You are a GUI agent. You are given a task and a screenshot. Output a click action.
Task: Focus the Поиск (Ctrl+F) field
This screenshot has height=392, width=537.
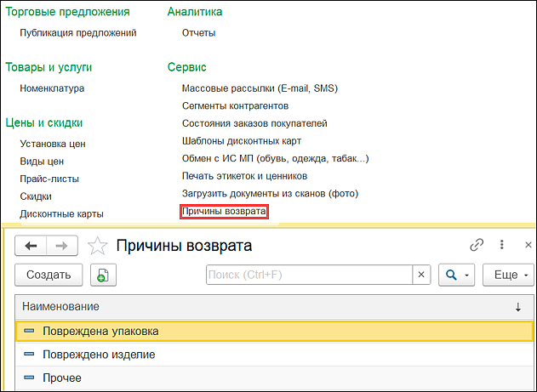(x=309, y=275)
